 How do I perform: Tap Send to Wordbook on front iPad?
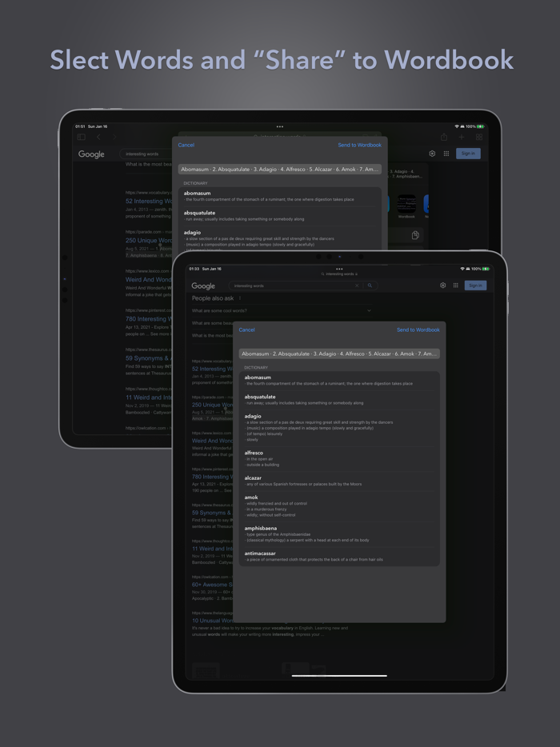point(418,330)
